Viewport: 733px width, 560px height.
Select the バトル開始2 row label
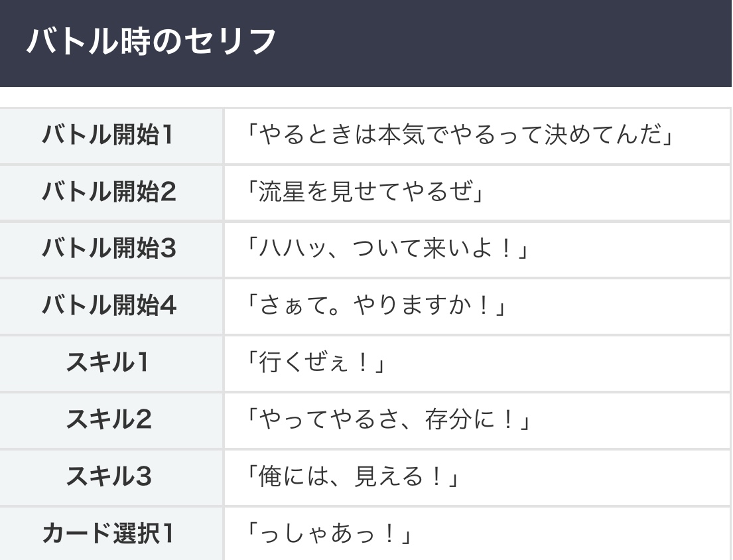[x=109, y=192]
